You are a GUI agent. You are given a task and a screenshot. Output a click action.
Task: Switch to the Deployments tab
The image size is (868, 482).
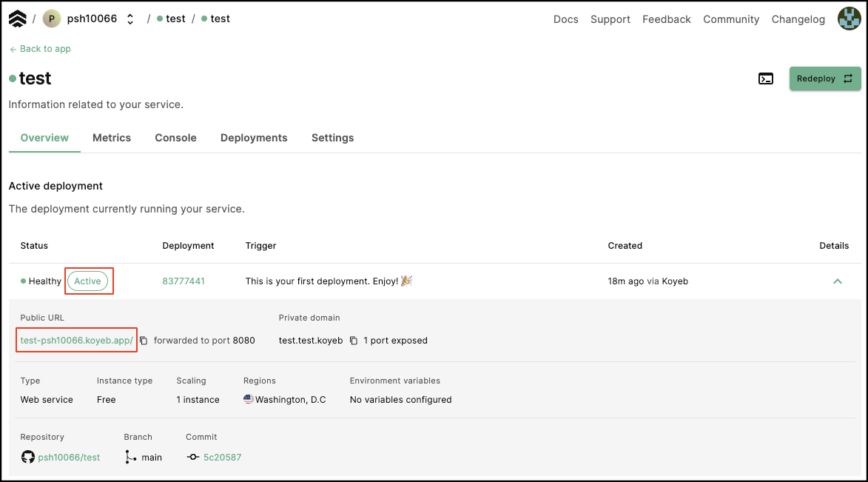pyautogui.click(x=254, y=138)
